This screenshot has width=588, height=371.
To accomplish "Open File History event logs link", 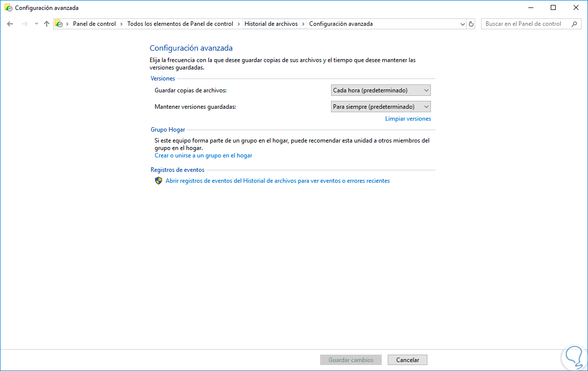I will tap(277, 181).
